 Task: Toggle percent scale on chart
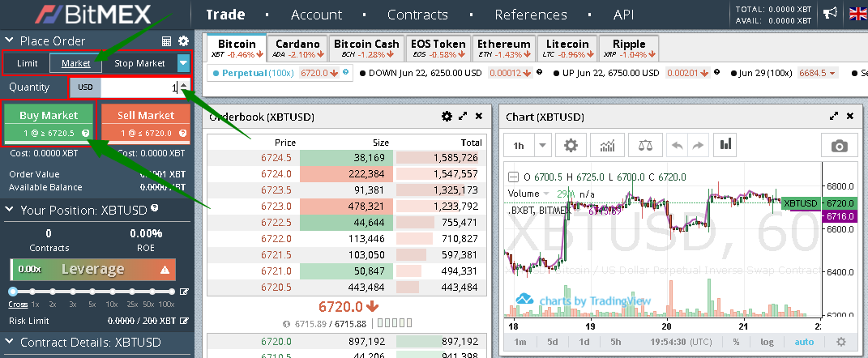[x=736, y=342]
